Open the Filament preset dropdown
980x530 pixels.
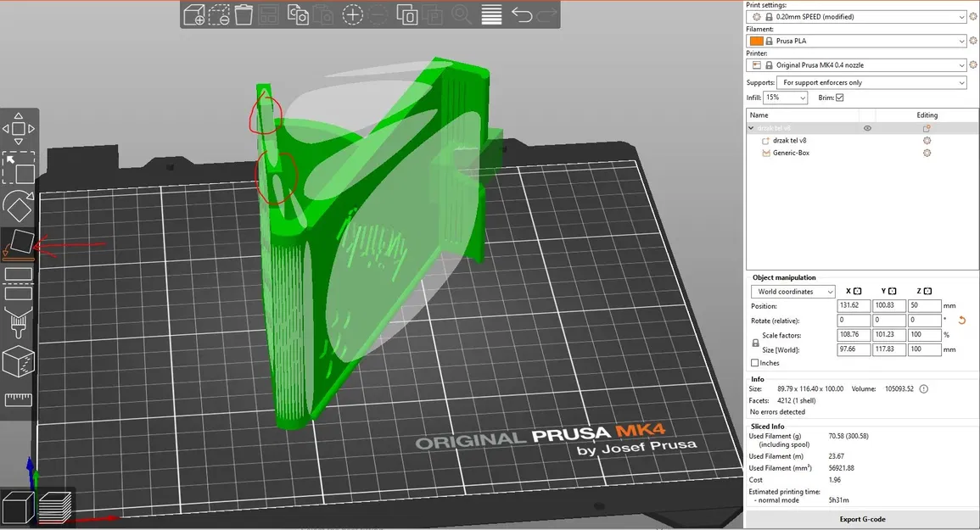click(856, 41)
